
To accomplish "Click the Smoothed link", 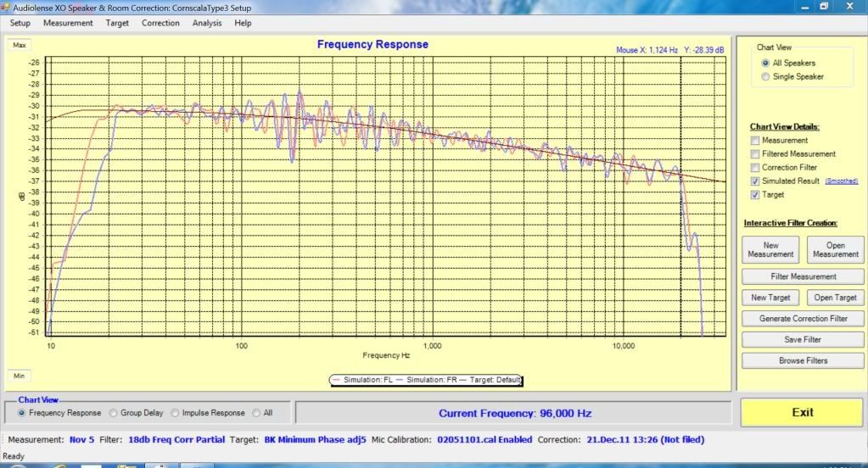I will (x=842, y=181).
